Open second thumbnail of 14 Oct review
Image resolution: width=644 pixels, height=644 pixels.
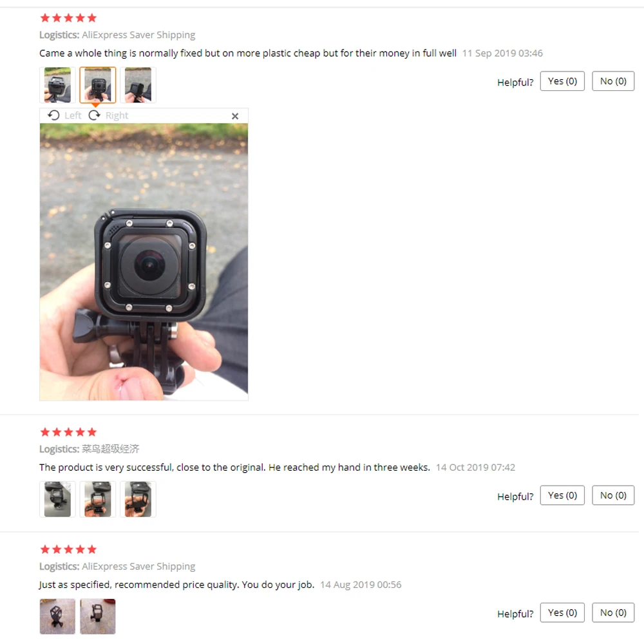coord(98,499)
